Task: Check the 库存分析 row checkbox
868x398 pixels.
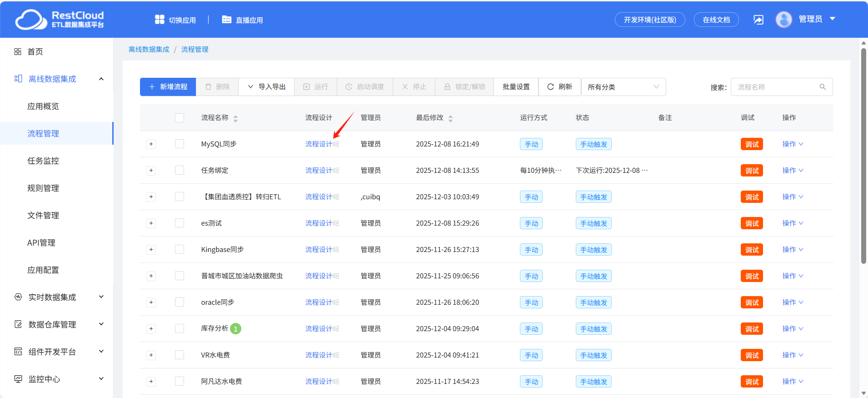Action: point(180,328)
